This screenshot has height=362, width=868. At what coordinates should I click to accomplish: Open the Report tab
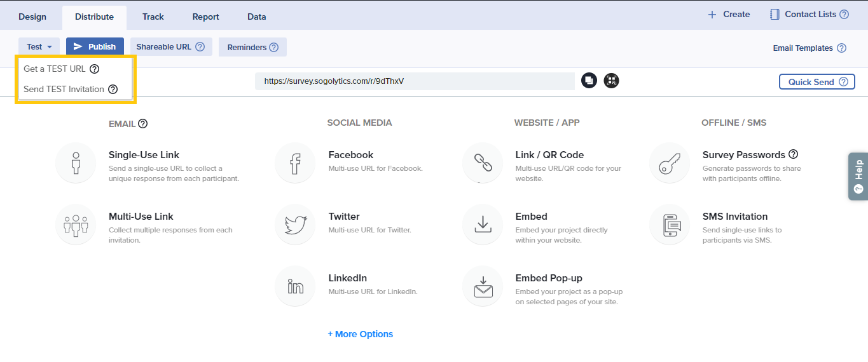point(205,17)
